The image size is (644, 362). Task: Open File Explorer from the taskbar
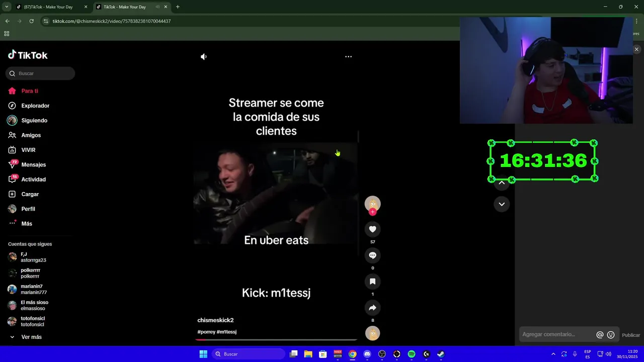pyautogui.click(x=308, y=354)
